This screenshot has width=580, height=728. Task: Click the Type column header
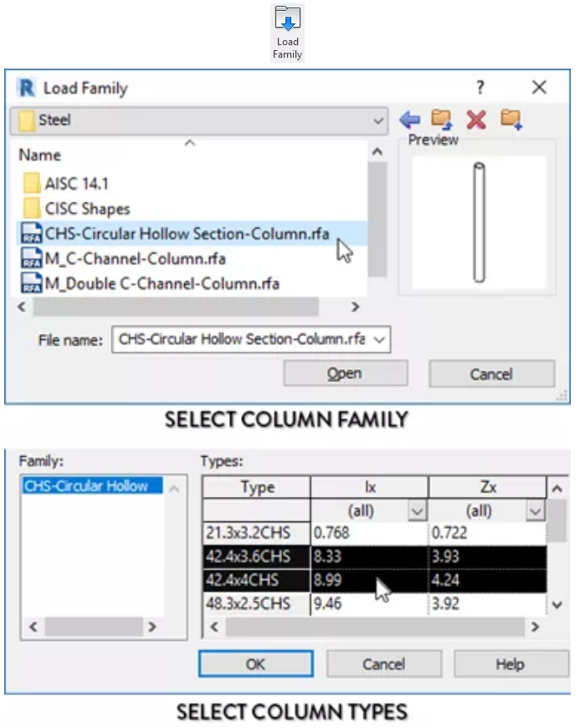(x=257, y=487)
